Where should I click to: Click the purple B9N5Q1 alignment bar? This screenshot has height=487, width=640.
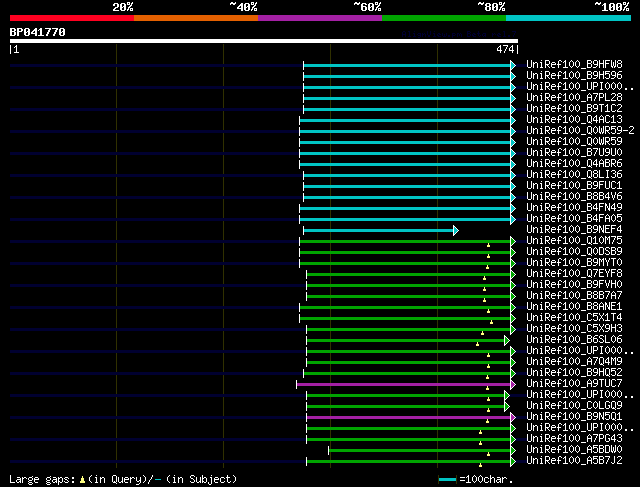coord(408,416)
